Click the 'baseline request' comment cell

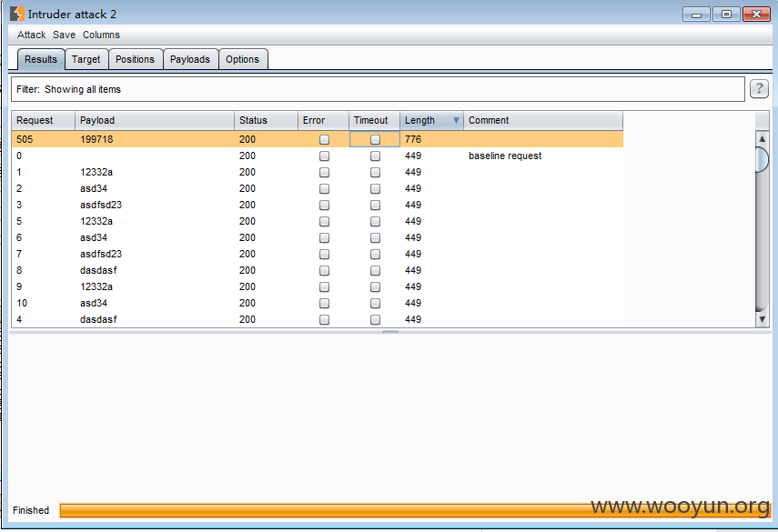point(505,156)
